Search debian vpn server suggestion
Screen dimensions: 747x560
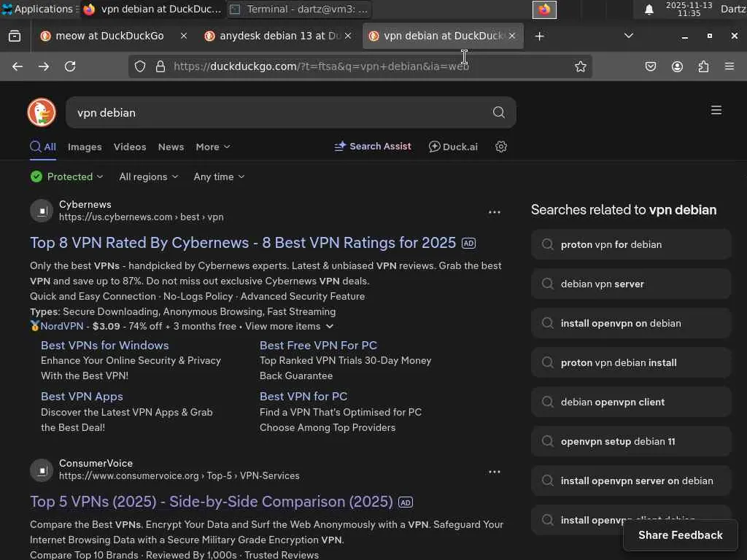pyautogui.click(x=631, y=284)
